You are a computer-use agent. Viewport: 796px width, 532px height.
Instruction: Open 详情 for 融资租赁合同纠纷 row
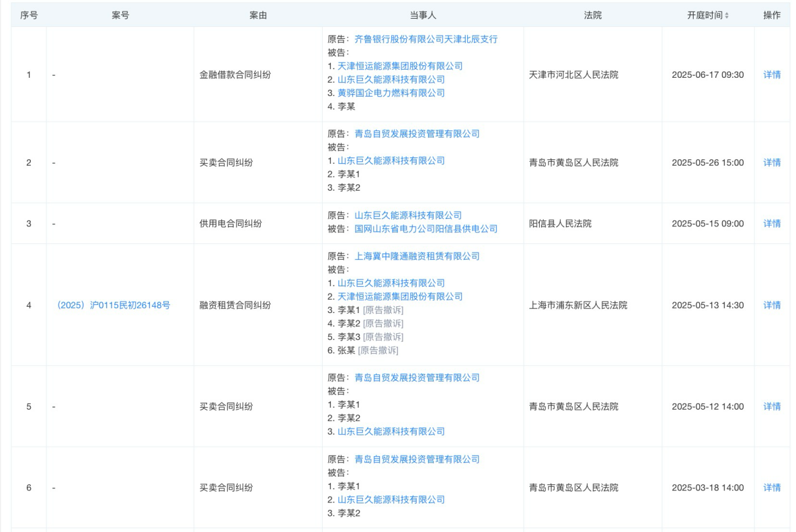point(772,305)
